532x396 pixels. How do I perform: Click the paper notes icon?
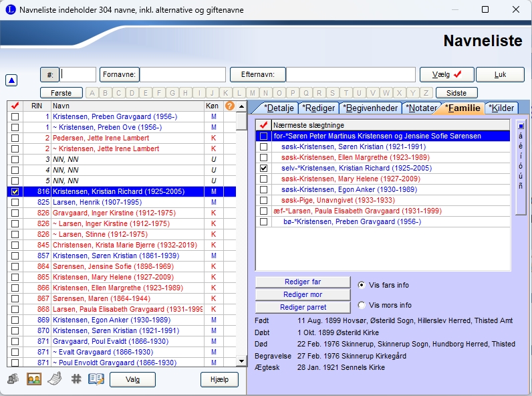pyautogui.click(x=55, y=379)
